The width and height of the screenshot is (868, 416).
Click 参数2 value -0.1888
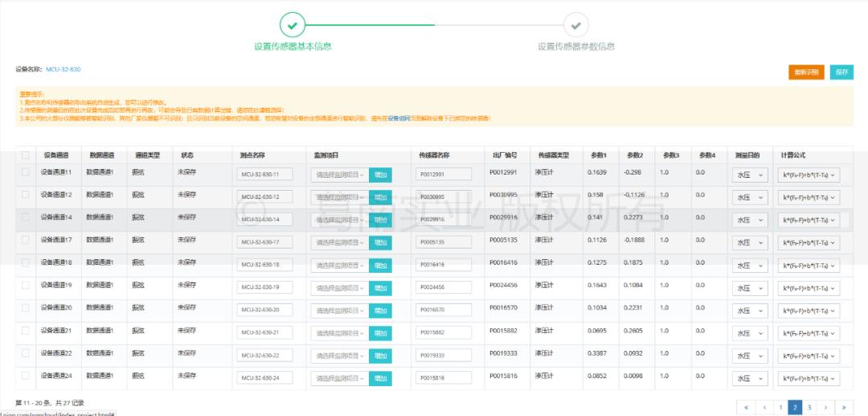point(634,240)
